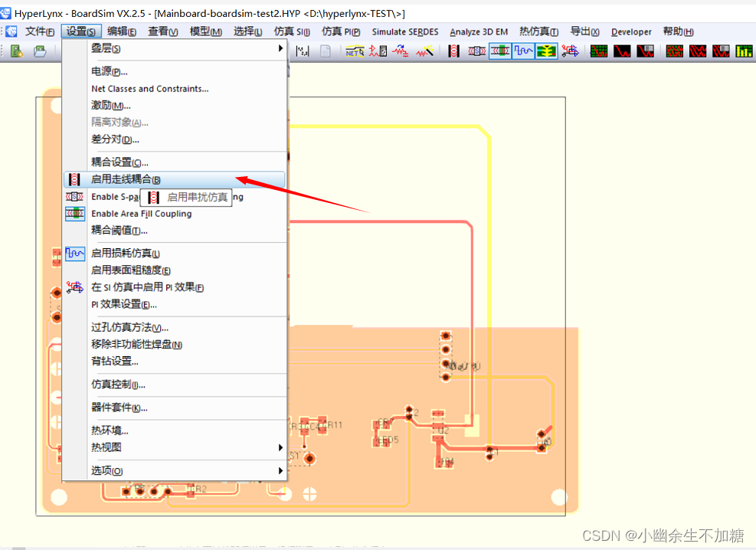This screenshot has width=756, height=550.
Task: Open the 模型(M) menu
Action: (x=206, y=32)
